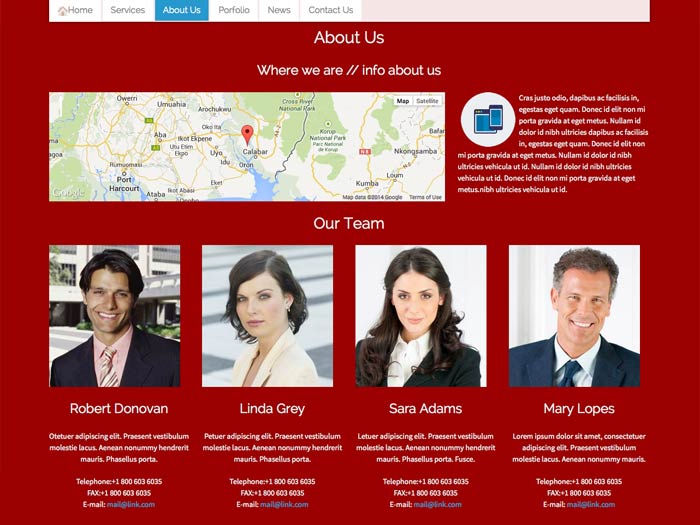The width and height of the screenshot is (700, 525).
Task: Navigate to the News section
Action: coord(279,10)
